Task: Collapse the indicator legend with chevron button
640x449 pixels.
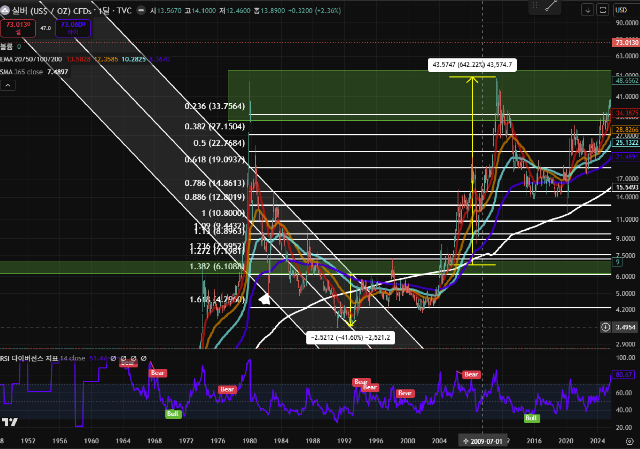Action: [8, 85]
